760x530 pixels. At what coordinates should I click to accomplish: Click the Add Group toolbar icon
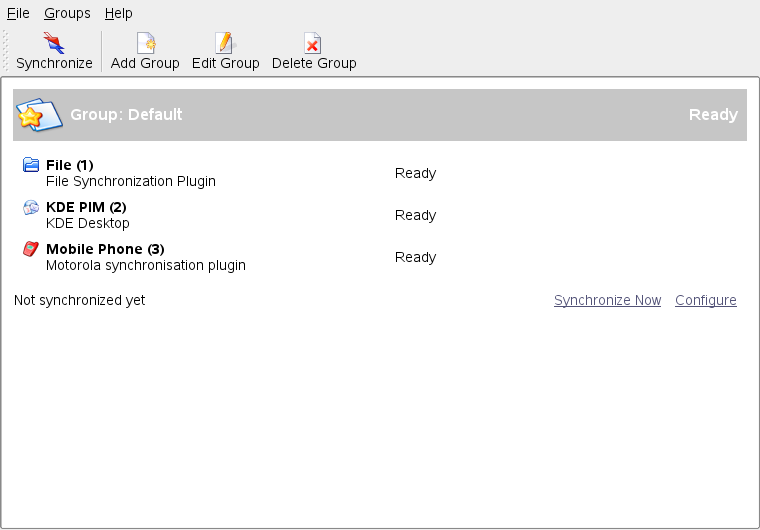[146, 43]
